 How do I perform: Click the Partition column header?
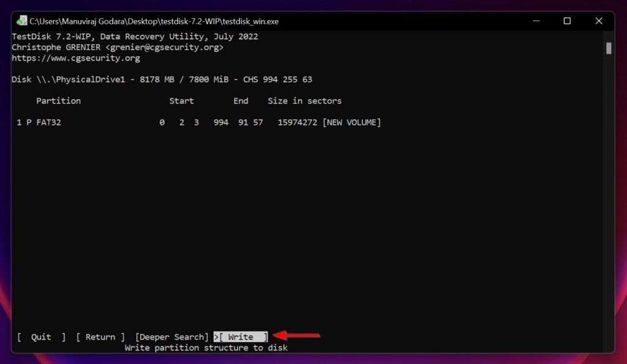(58, 100)
